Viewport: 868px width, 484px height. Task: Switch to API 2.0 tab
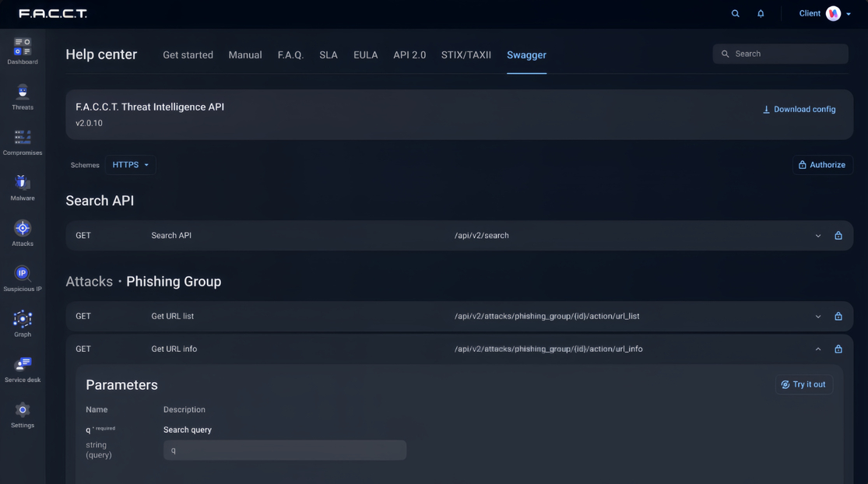pyautogui.click(x=409, y=54)
